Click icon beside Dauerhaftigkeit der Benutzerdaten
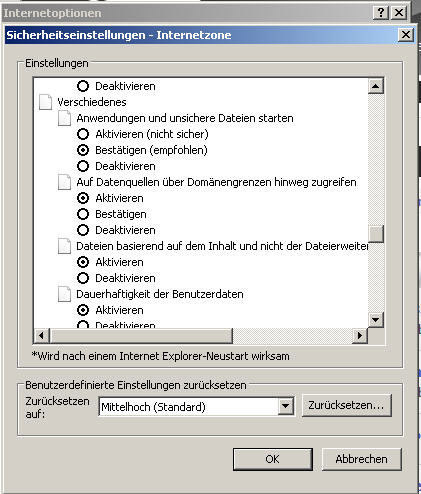421x494 pixels. click(x=64, y=294)
